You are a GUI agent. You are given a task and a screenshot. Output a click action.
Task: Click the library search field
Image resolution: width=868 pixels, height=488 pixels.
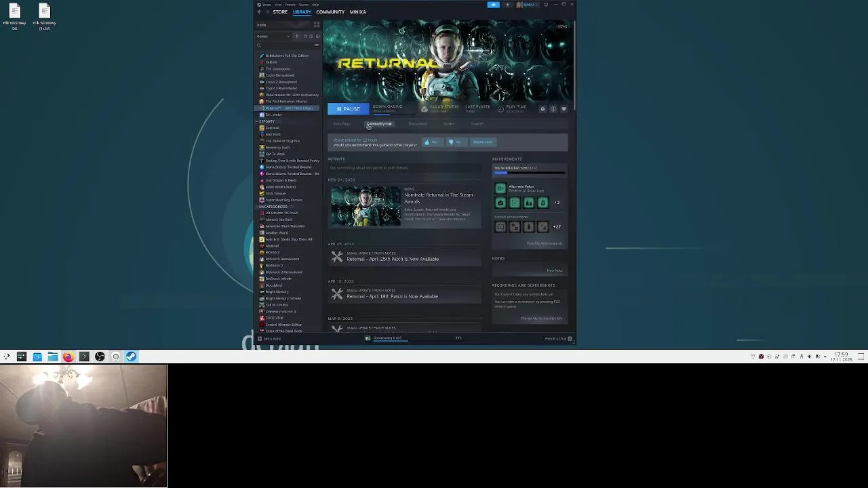coord(285,46)
